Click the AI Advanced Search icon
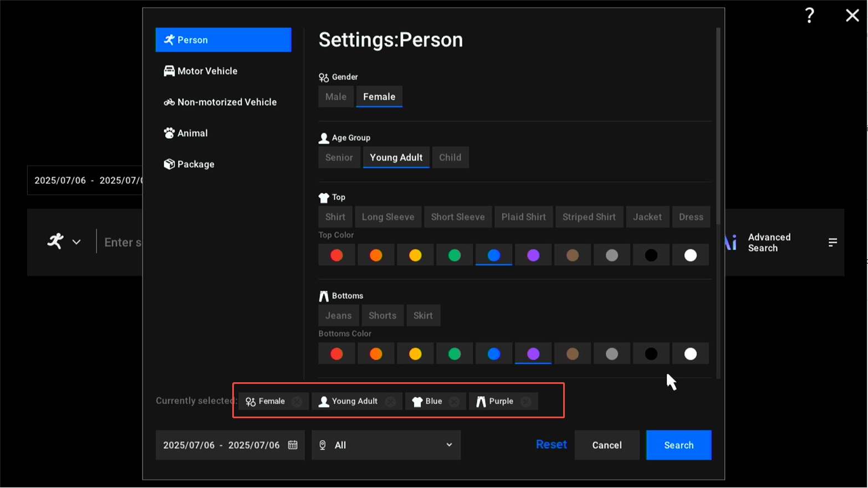Screen dimensions: 868x488 [x=731, y=242]
